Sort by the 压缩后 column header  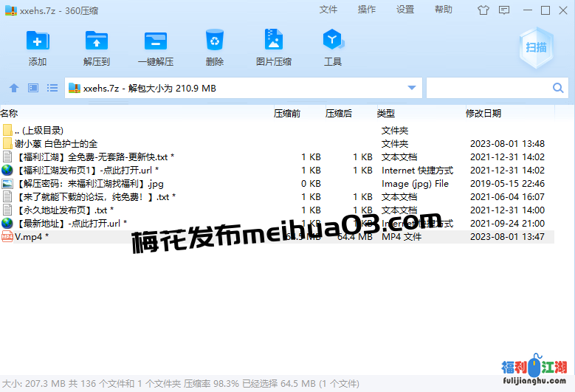click(339, 113)
